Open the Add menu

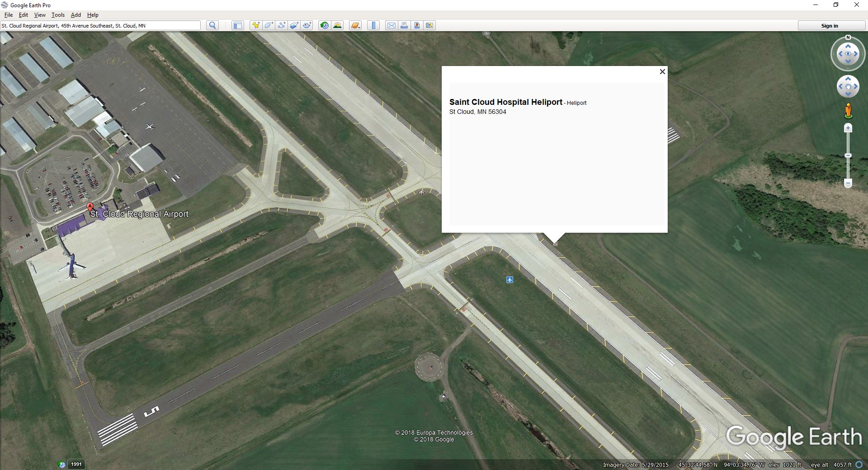click(x=75, y=15)
